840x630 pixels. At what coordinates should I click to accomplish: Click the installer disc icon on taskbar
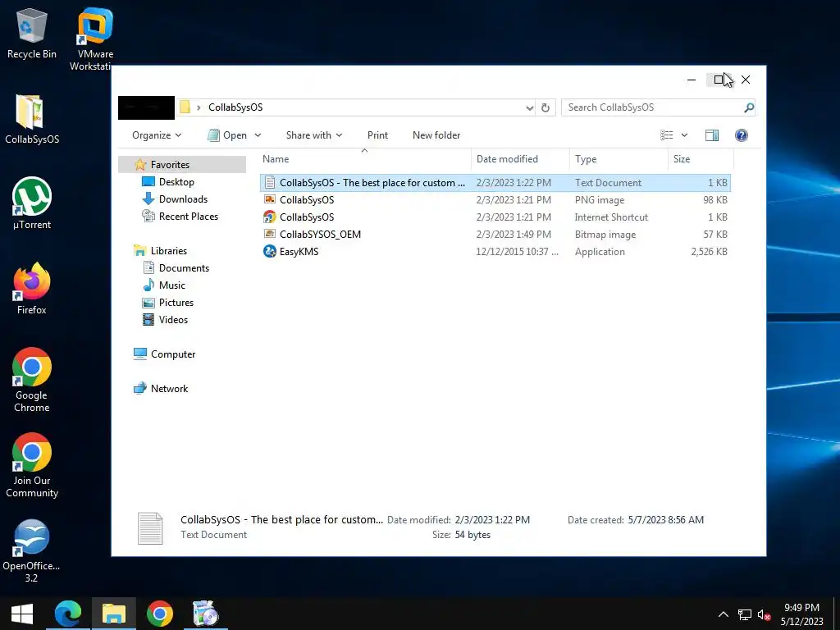(x=206, y=614)
